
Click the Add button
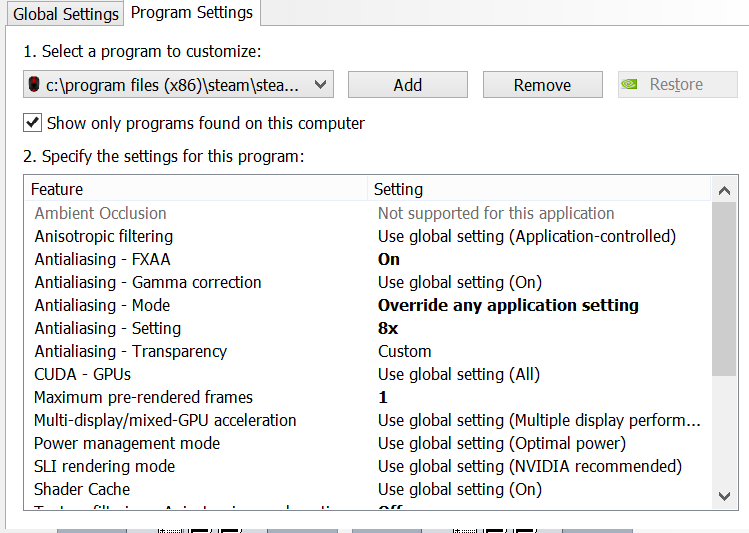point(407,85)
